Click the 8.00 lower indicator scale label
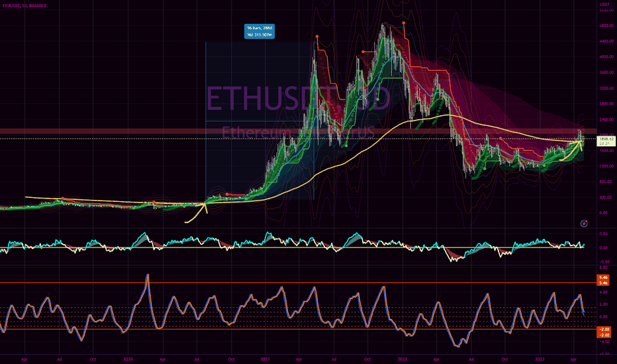 tap(603, 267)
